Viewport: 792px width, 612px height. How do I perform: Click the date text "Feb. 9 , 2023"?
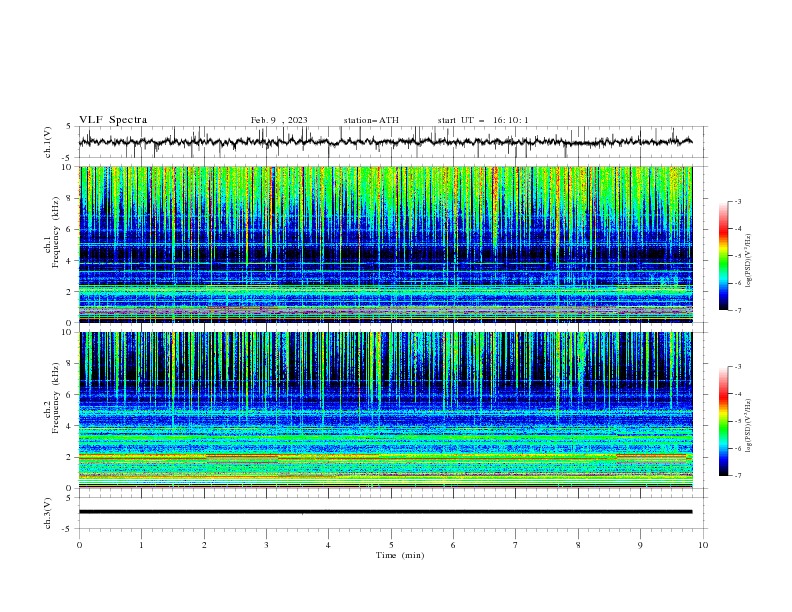[279, 120]
